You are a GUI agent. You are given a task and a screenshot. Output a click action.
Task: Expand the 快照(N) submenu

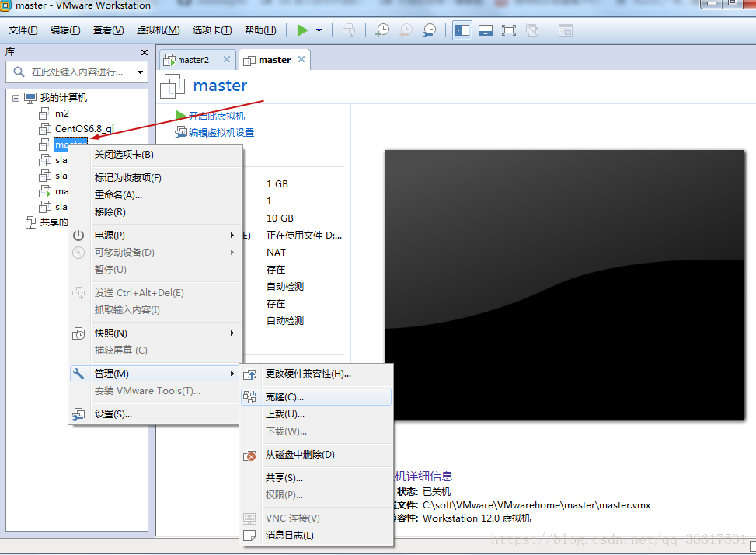coord(155,333)
